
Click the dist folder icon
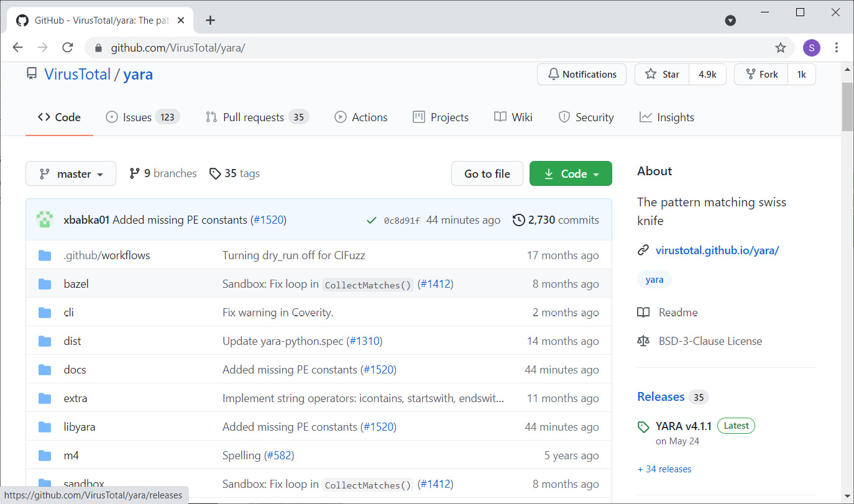pyautogui.click(x=45, y=341)
